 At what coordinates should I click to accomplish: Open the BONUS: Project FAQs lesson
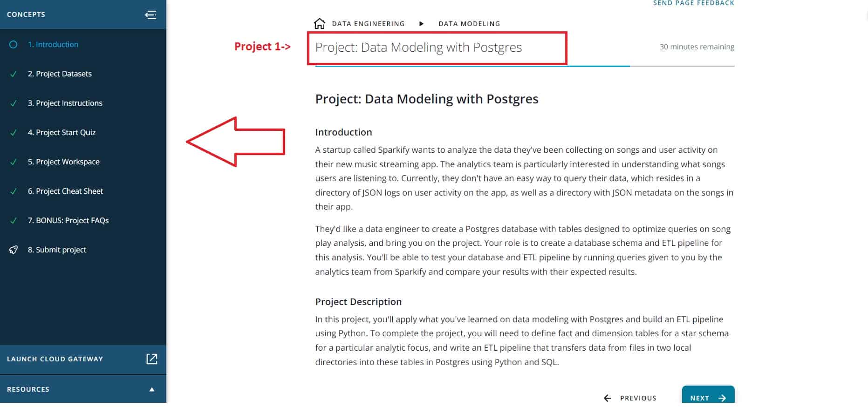click(68, 220)
